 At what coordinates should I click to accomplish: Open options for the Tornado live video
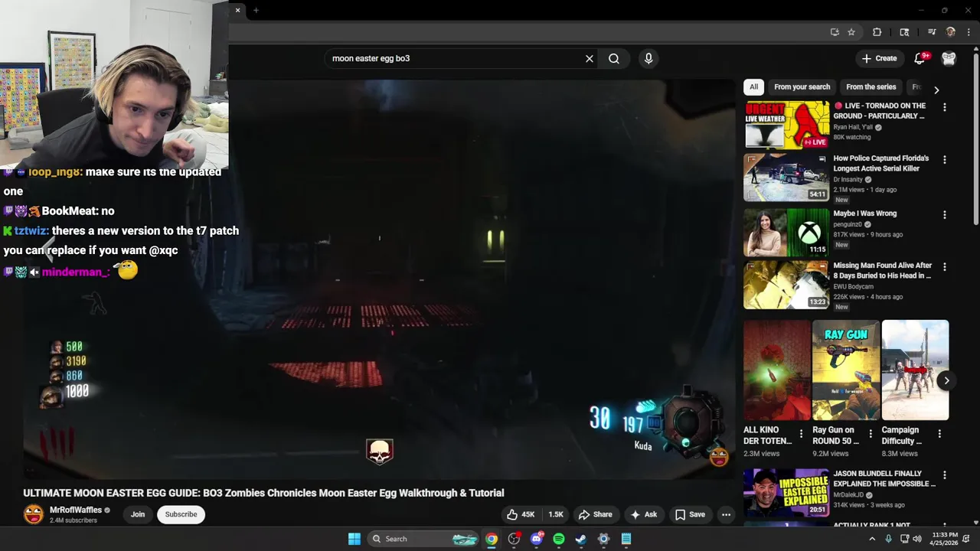coord(944,107)
